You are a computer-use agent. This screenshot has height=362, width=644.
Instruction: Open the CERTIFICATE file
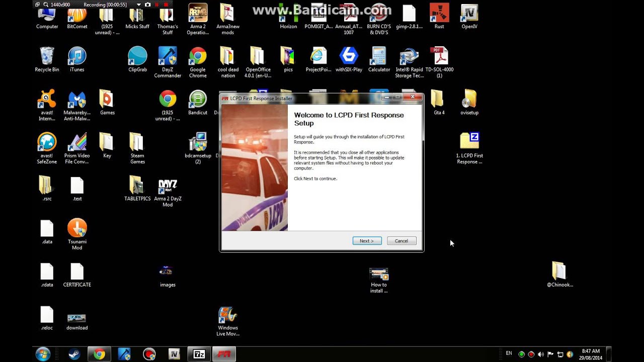pyautogui.click(x=77, y=275)
